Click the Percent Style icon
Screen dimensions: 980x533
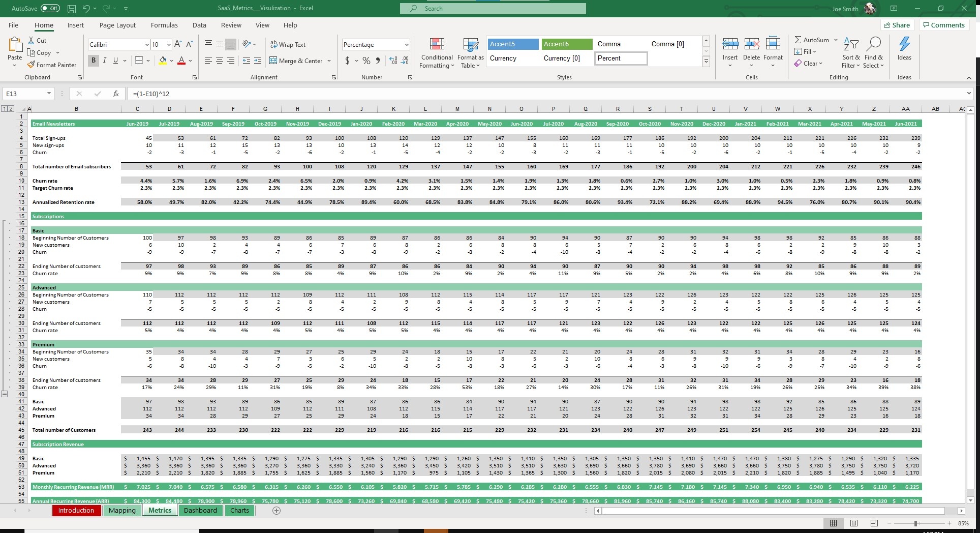coord(366,61)
